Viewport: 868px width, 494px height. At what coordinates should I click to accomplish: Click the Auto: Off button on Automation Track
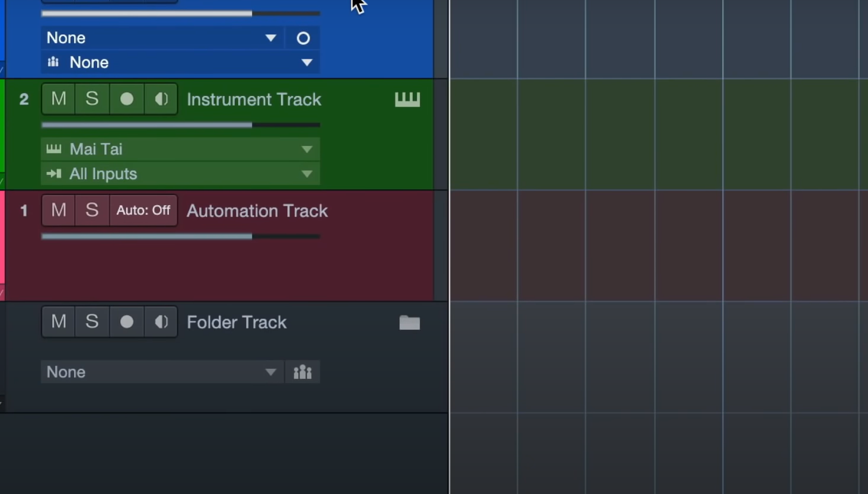tap(143, 211)
